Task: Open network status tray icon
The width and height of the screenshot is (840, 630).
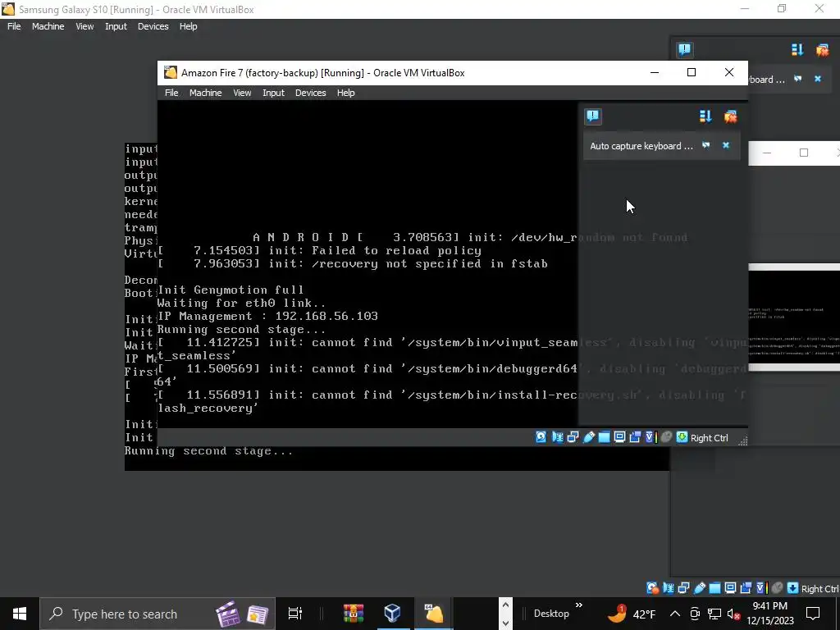Action: (714, 614)
